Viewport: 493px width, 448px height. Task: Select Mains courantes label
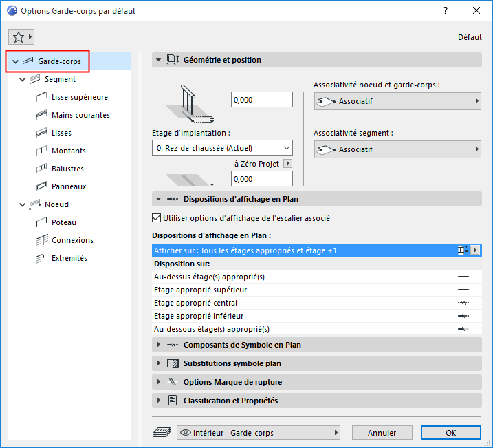coord(81,115)
